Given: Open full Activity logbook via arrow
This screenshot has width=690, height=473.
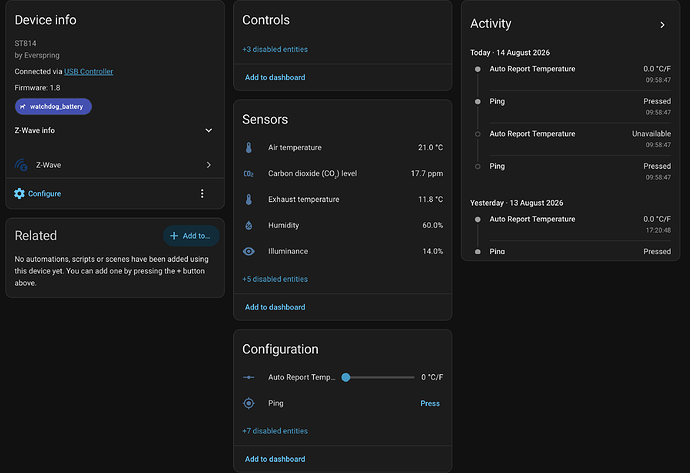Looking at the screenshot, I should pyautogui.click(x=662, y=25).
